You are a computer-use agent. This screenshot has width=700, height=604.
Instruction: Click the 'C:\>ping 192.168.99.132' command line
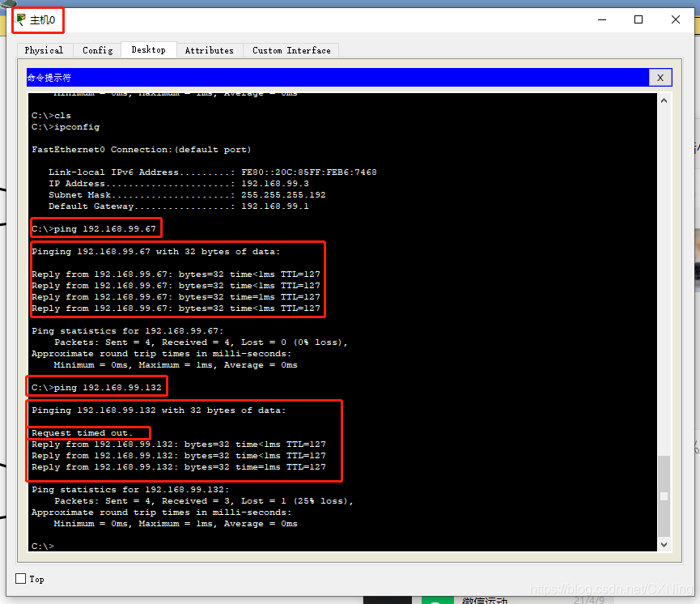pyautogui.click(x=96, y=387)
